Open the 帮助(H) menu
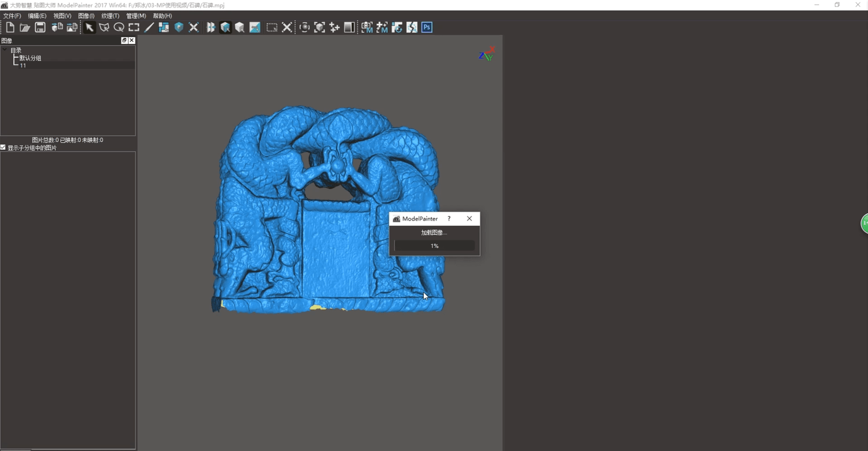 [162, 16]
